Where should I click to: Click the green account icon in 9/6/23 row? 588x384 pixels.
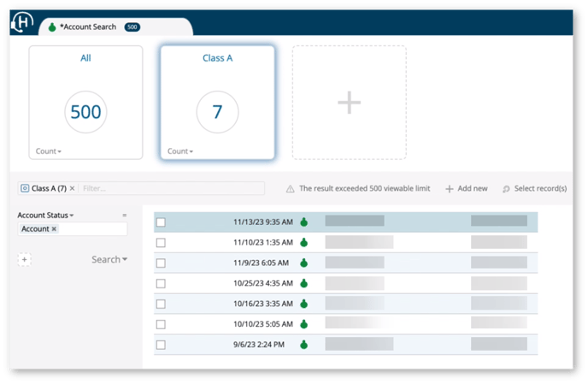pos(303,345)
